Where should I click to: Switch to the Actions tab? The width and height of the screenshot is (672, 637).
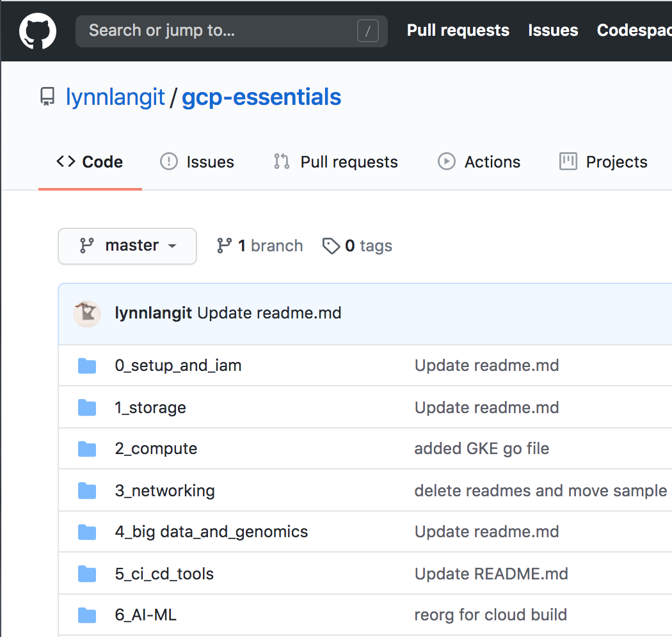tap(479, 162)
